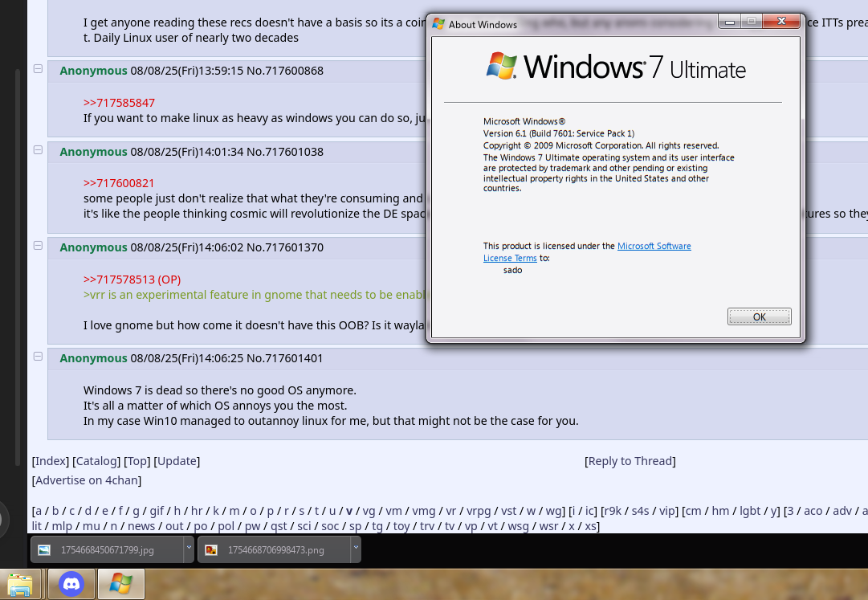Open downloaded file 1754668706998473.png

275,549
